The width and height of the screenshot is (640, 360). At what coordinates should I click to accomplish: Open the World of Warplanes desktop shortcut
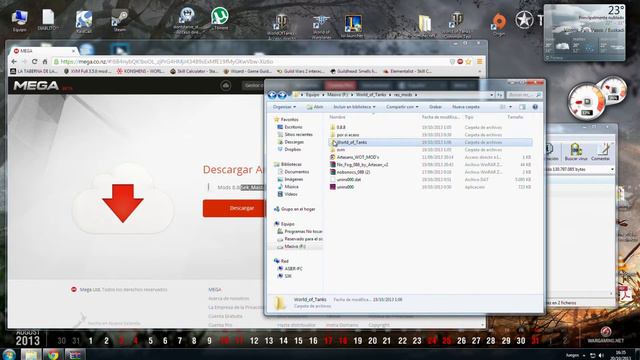click(321, 27)
